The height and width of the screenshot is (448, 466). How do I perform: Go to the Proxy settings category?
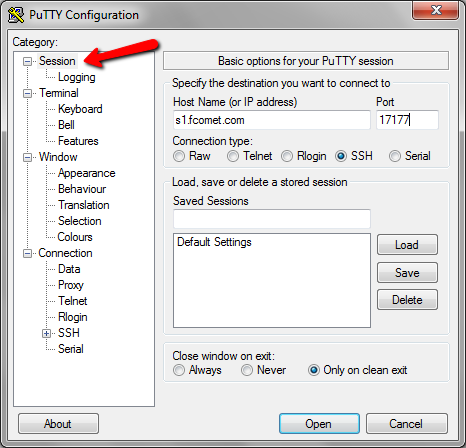71,285
